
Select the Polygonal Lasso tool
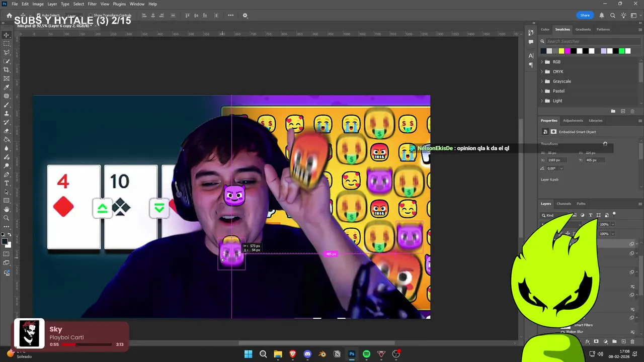pyautogui.click(x=7, y=52)
